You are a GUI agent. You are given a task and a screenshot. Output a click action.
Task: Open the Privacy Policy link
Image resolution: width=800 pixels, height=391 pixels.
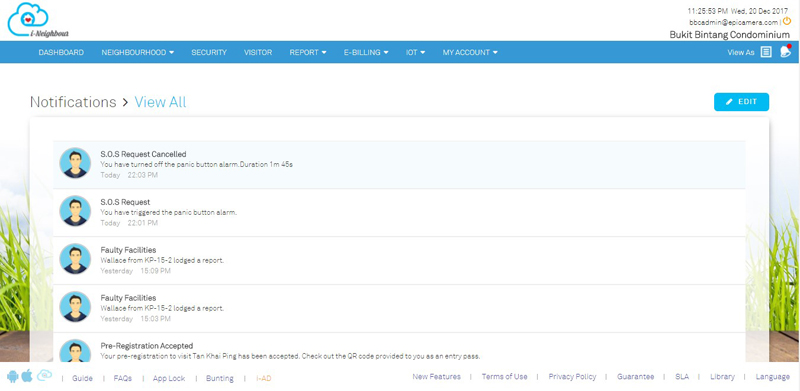[572, 377]
